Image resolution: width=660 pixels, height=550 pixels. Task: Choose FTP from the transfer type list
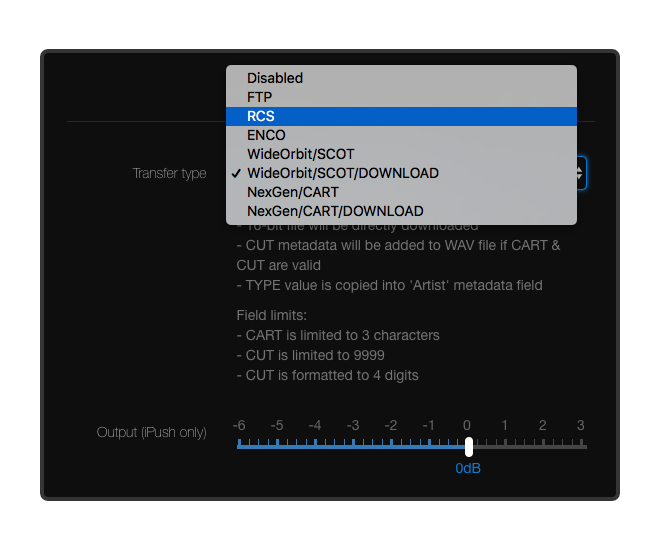click(x=260, y=97)
